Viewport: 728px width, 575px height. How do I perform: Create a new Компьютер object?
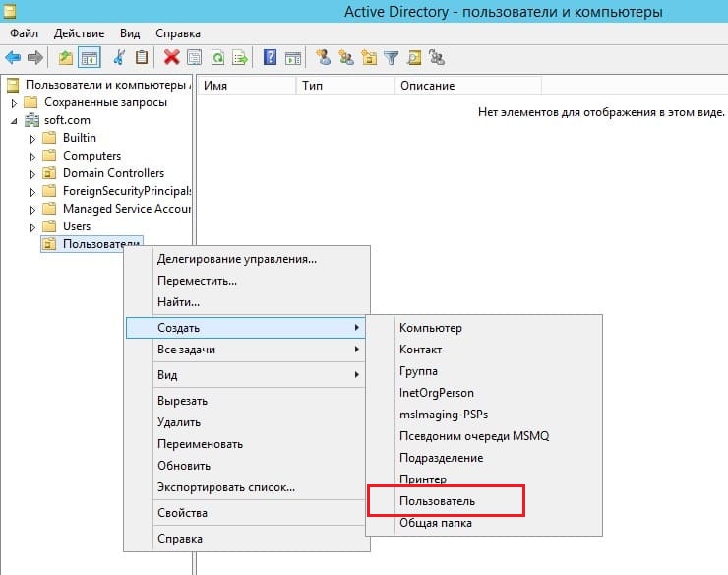(484, 328)
